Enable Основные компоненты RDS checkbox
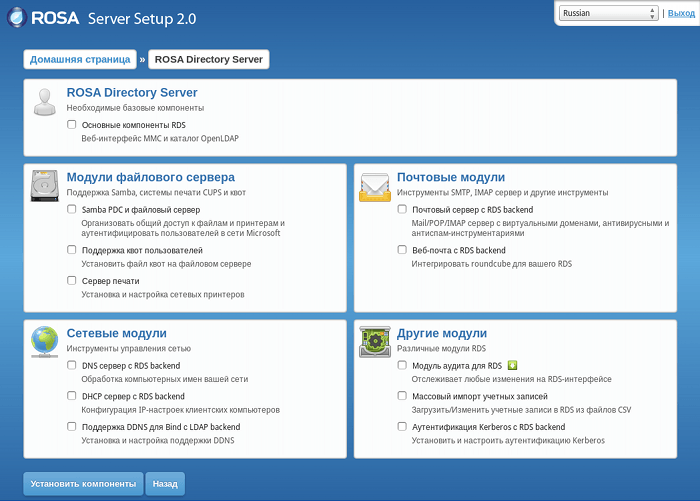This screenshot has height=501, width=700. (x=71, y=124)
